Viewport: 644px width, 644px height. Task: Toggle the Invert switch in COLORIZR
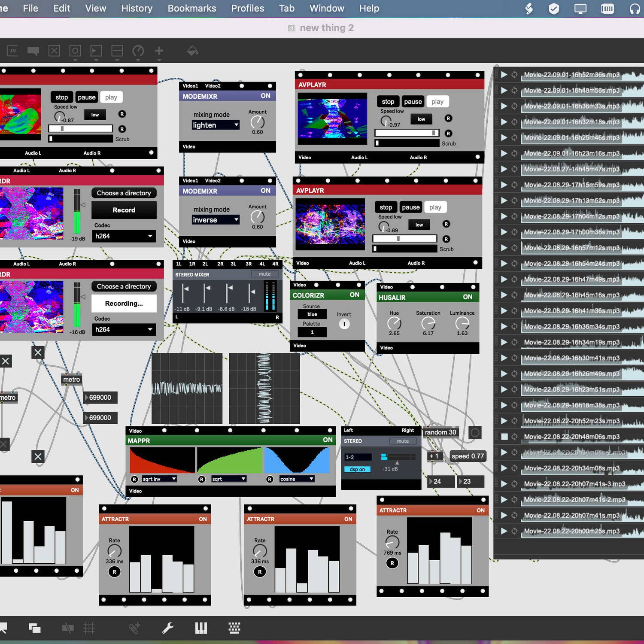344,324
